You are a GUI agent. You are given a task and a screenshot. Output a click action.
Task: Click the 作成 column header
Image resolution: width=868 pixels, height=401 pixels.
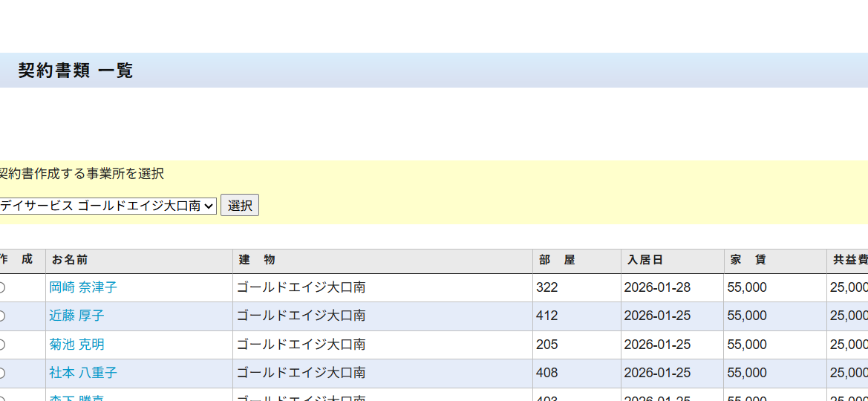[x=16, y=259]
